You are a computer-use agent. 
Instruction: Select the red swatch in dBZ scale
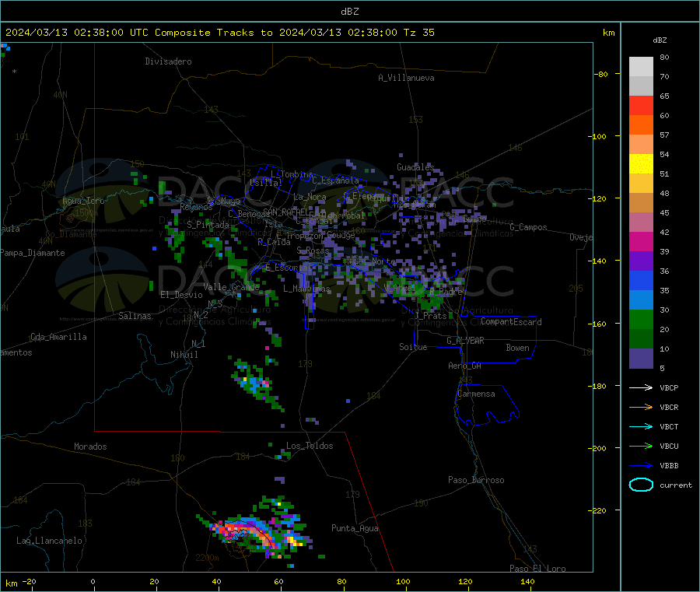641,105
